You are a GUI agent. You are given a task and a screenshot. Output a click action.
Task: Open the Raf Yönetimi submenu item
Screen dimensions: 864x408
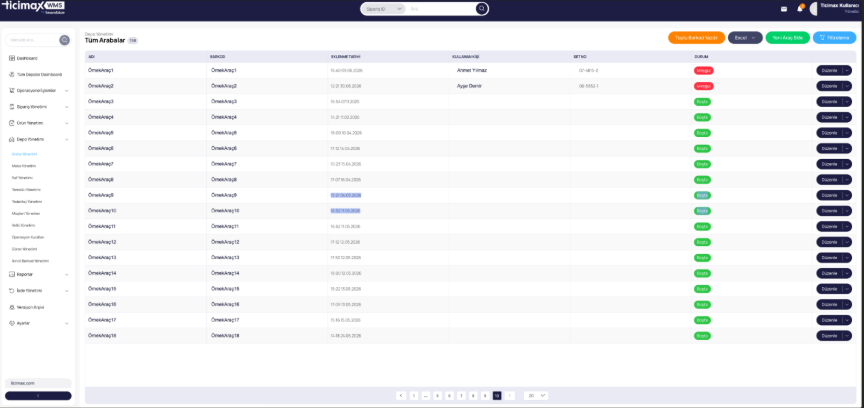(22, 178)
